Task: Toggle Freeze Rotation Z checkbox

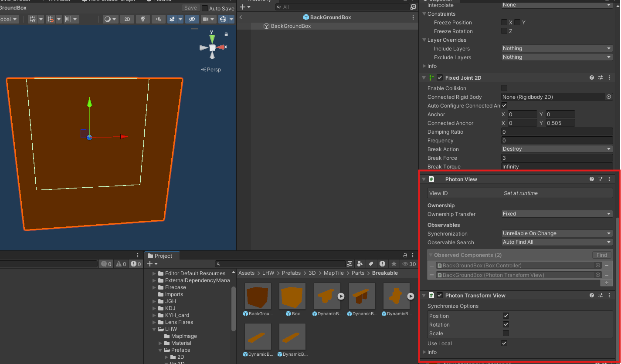Action: click(x=504, y=31)
